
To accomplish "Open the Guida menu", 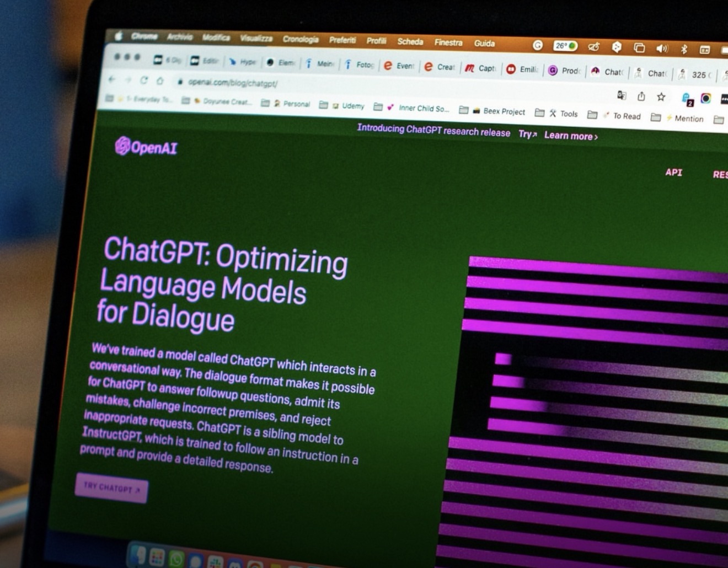I will [x=485, y=43].
